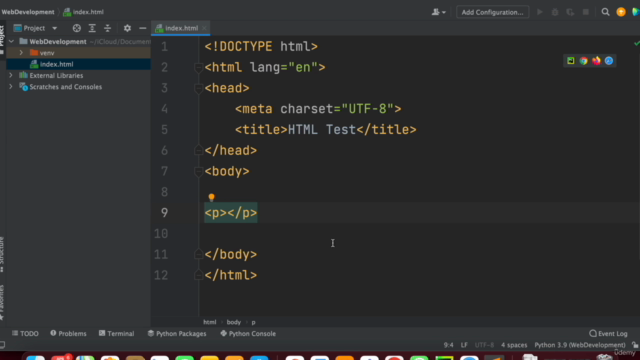Click the LF line separator indicator
640x360 pixels.
(x=464, y=345)
